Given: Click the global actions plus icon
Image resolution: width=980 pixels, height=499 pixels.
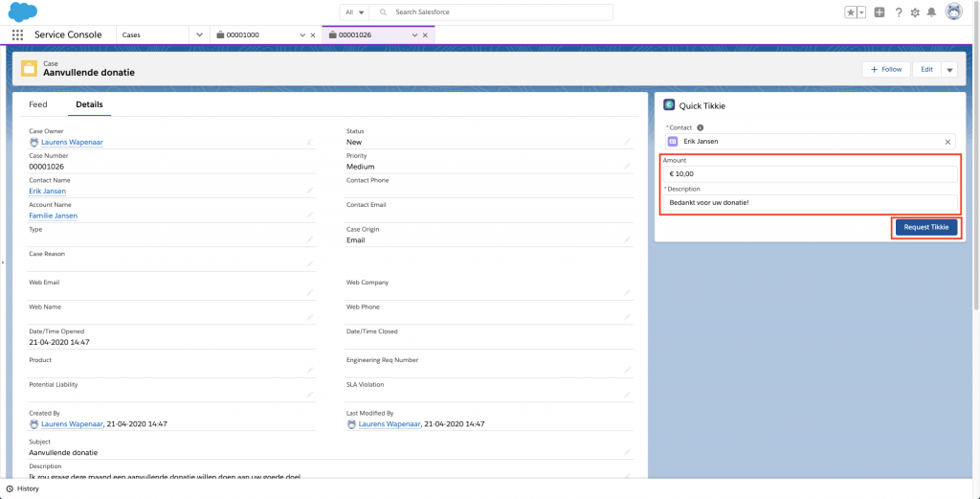Looking at the screenshot, I should pos(880,12).
